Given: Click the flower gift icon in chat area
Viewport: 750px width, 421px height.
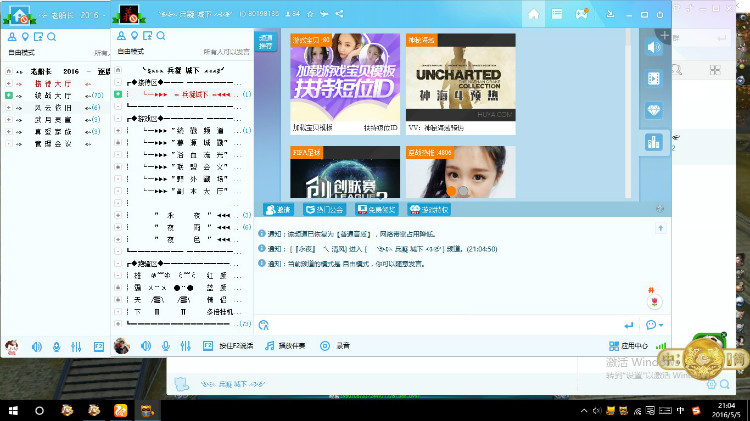Looking at the screenshot, I should pos(654,302).
